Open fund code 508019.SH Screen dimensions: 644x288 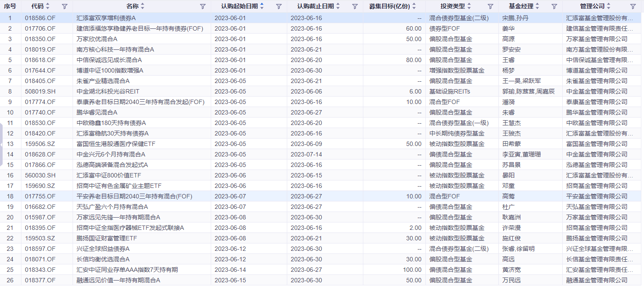(x=40, y=91)
